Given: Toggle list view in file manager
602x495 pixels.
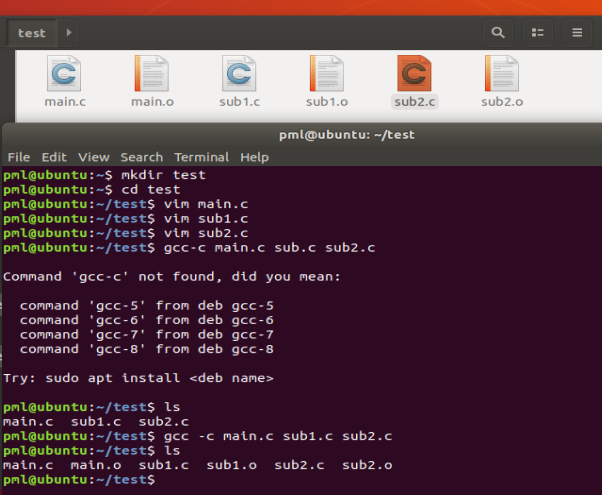Looking at the screenshot, I should click(538, 33).
